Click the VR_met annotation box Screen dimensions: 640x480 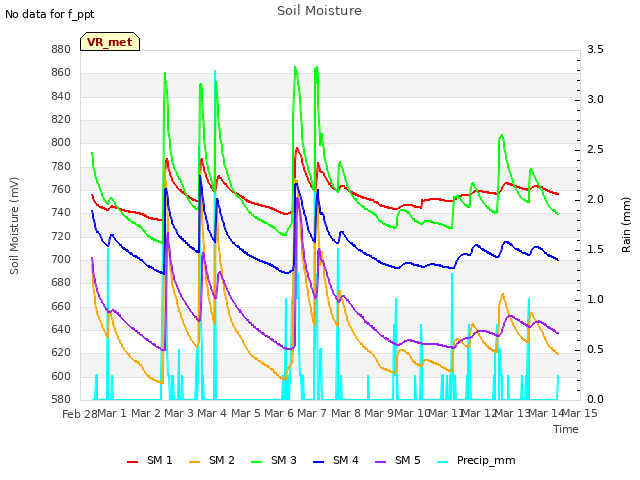[x=110, y=42]
